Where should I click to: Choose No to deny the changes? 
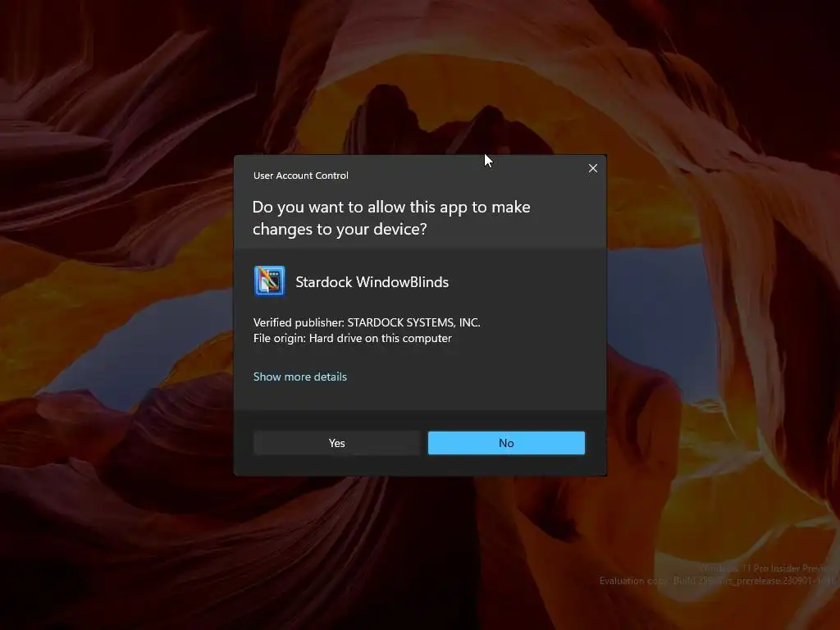pos(506,443)
